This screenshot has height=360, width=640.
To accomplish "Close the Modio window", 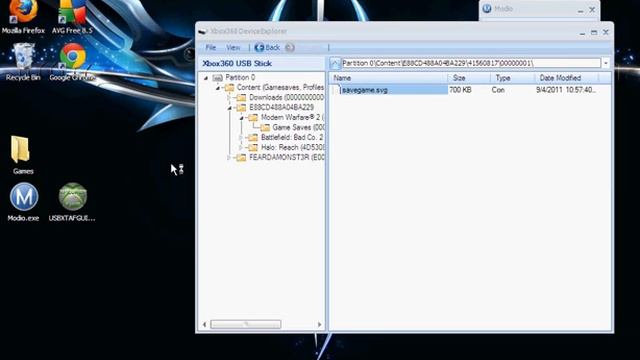I will [592, 10].
